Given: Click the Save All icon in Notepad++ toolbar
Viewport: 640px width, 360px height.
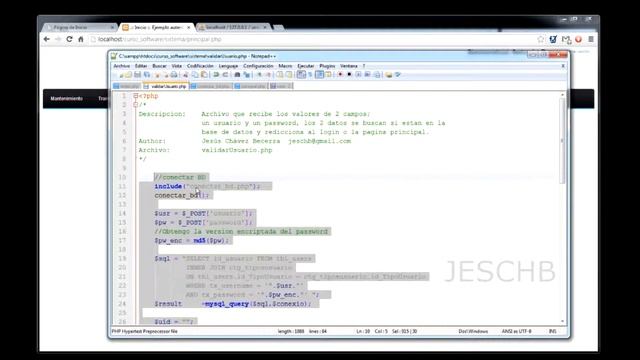Looking at the screenshot, I should coord(147,75).
